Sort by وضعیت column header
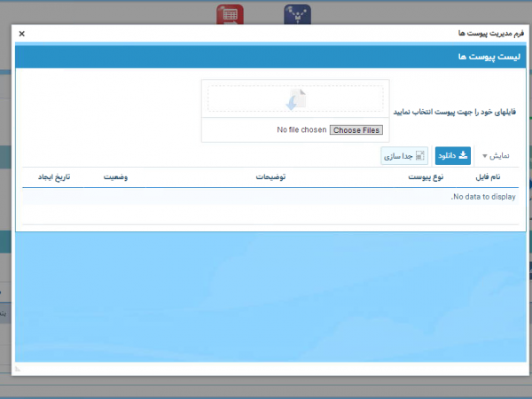 tap(115, 177)
